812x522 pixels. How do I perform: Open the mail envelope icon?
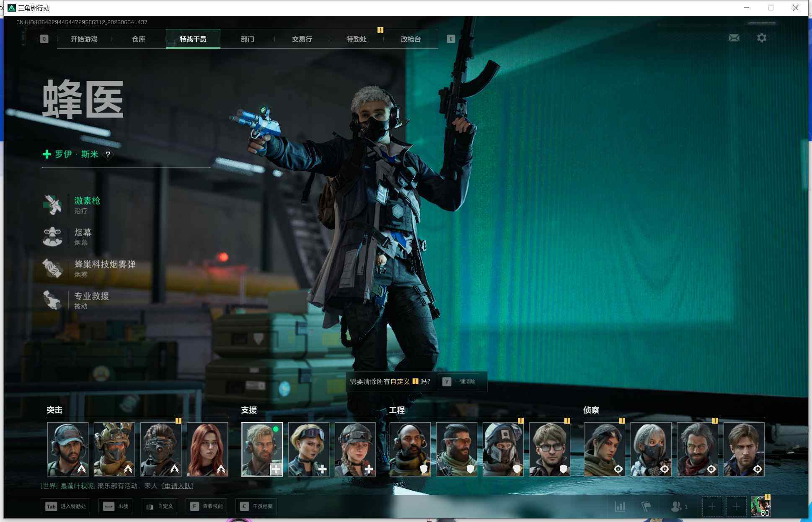(x=734, y=38)
